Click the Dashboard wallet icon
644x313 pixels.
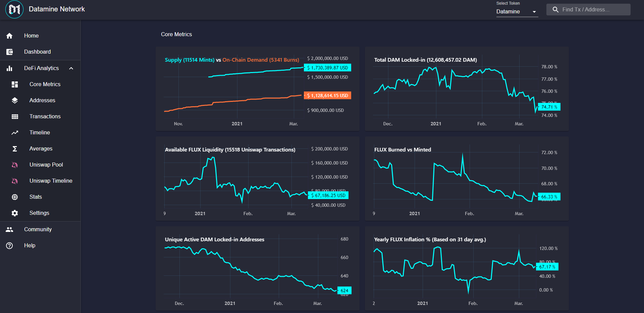[9, 52]
